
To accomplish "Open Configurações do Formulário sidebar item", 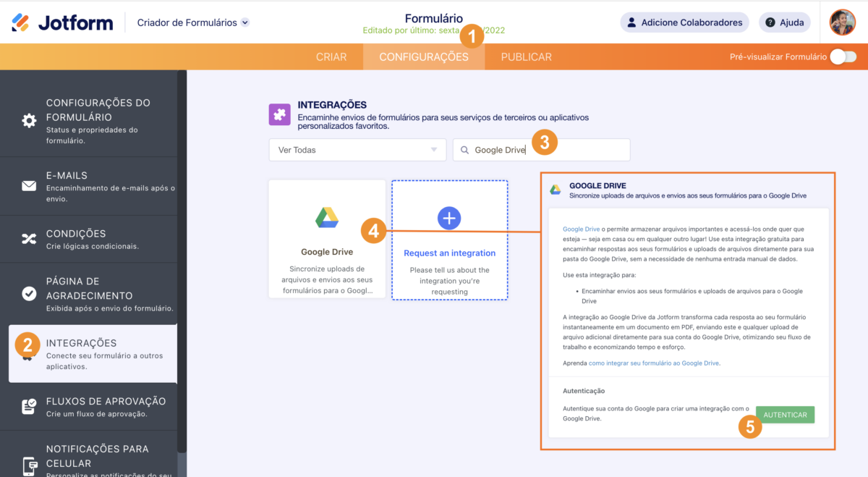I will coord(88,121).
